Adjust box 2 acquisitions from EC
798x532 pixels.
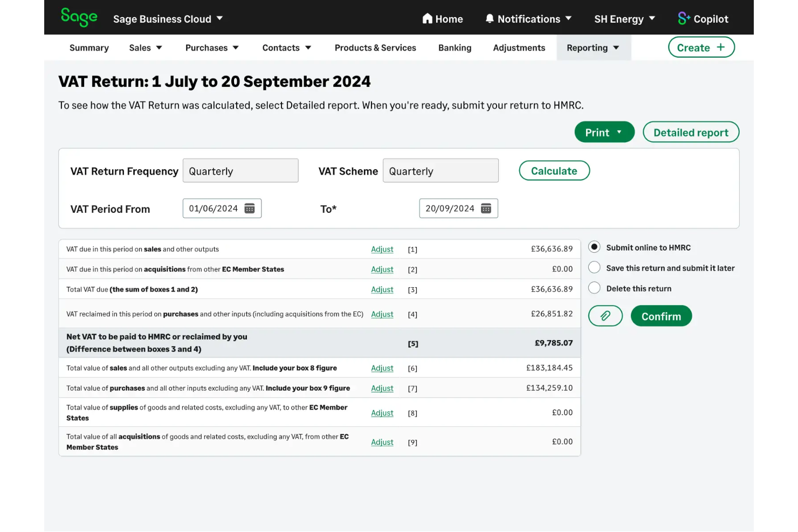coord(382,269)
